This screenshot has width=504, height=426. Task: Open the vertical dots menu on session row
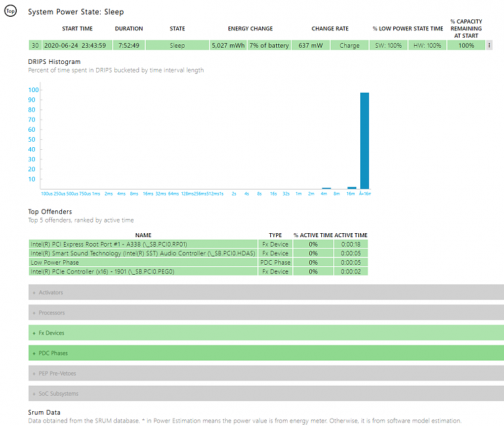click(x=489, y=45)
